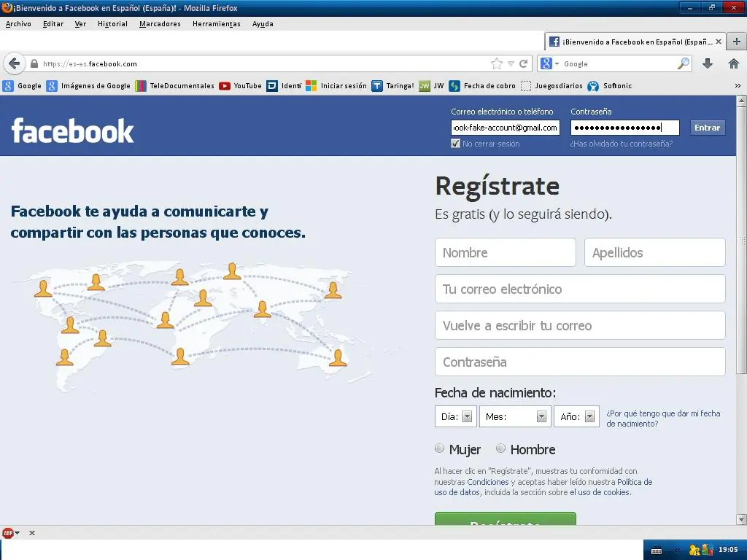Open the Taringa! bookmark
The image size is (747, 560).
click(393, 86)
